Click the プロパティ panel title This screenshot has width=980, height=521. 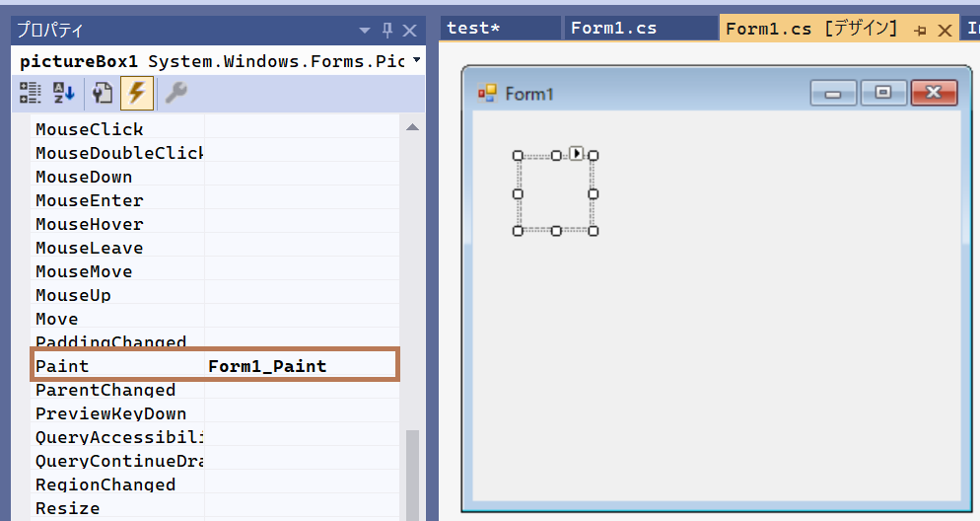tap(50, 30)
